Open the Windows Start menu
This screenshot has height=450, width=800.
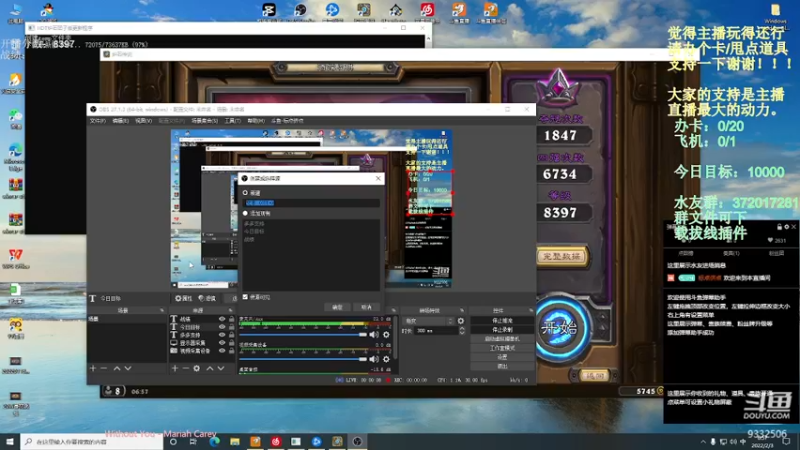point(10,441)
